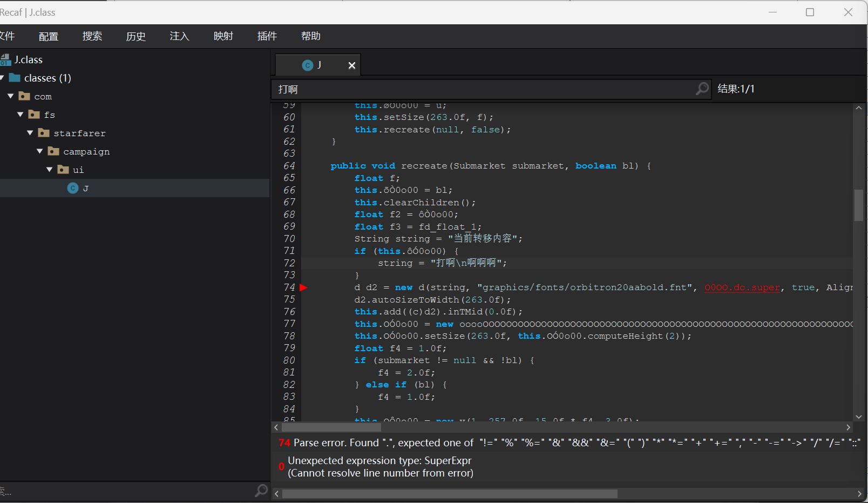The width and height of the screenshot is (868, 503).
Task: Click the classes (1) folder icon
Action: point(15,78)
